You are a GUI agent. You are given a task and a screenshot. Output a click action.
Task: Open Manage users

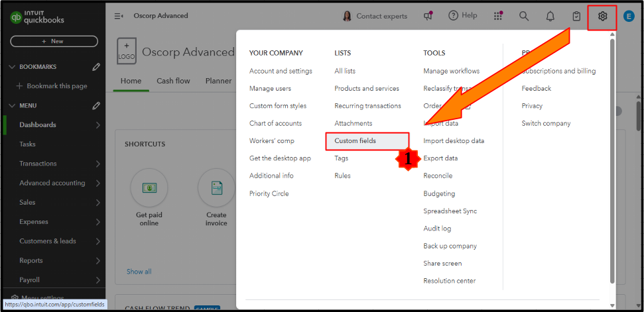270,89
